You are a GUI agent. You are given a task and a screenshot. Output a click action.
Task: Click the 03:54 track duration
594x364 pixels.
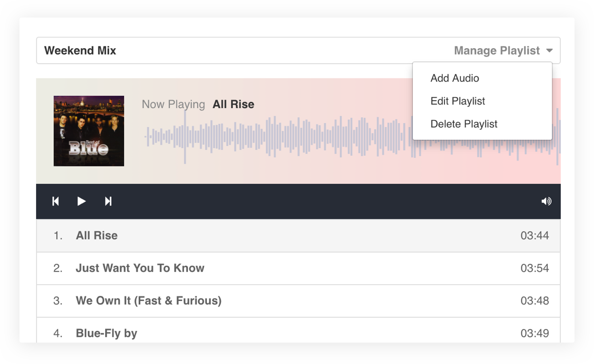click(535, 268)
